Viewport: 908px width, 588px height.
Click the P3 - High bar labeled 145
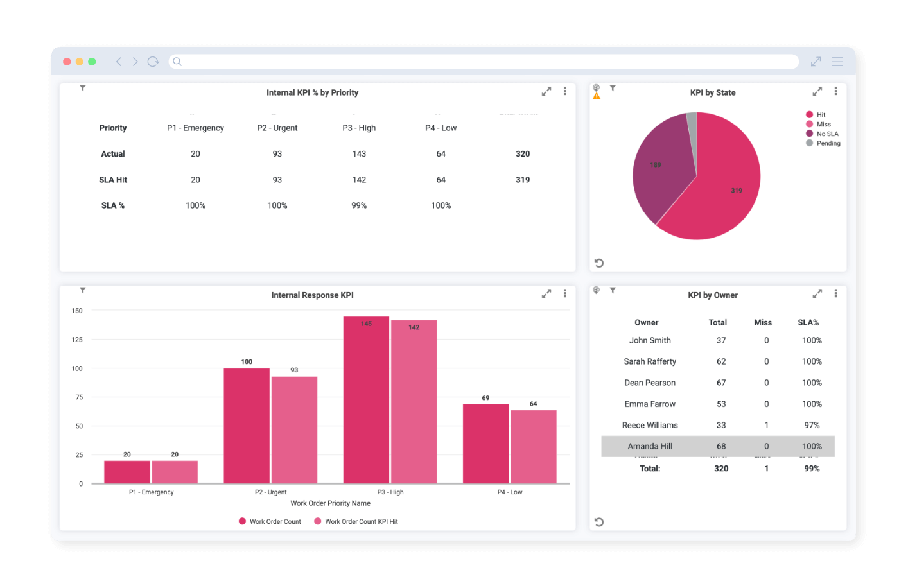coord(366,400)
